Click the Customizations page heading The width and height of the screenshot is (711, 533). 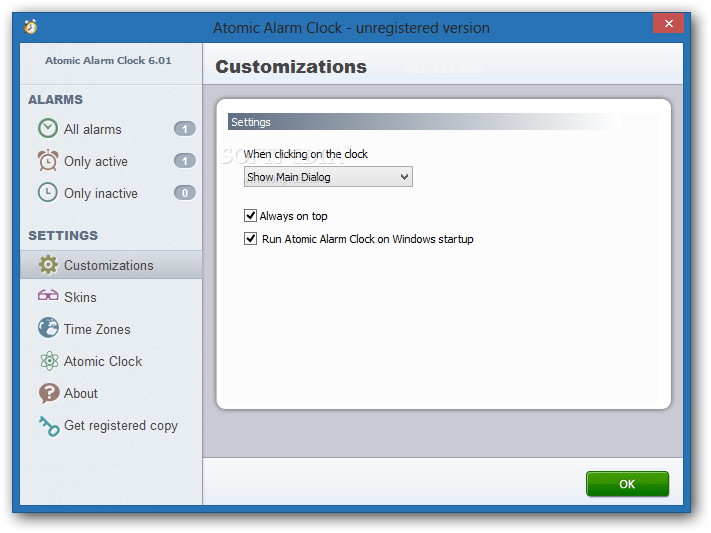(291, 67)
